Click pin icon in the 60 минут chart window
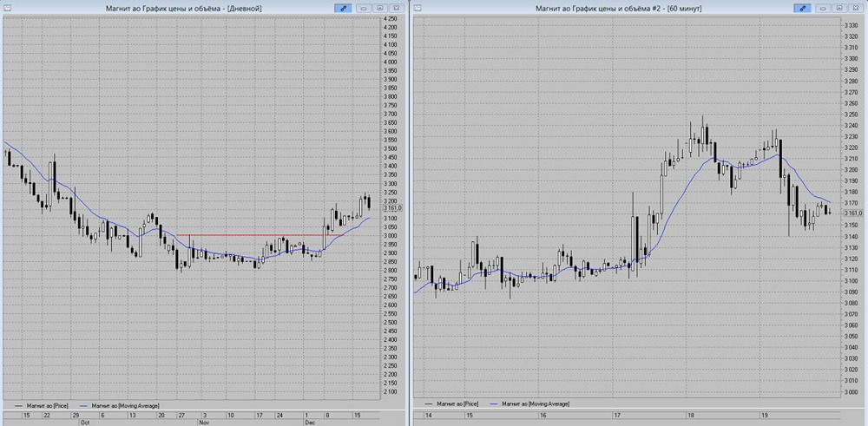The width and height of the screenshot is (868, 426). point(804,7)
